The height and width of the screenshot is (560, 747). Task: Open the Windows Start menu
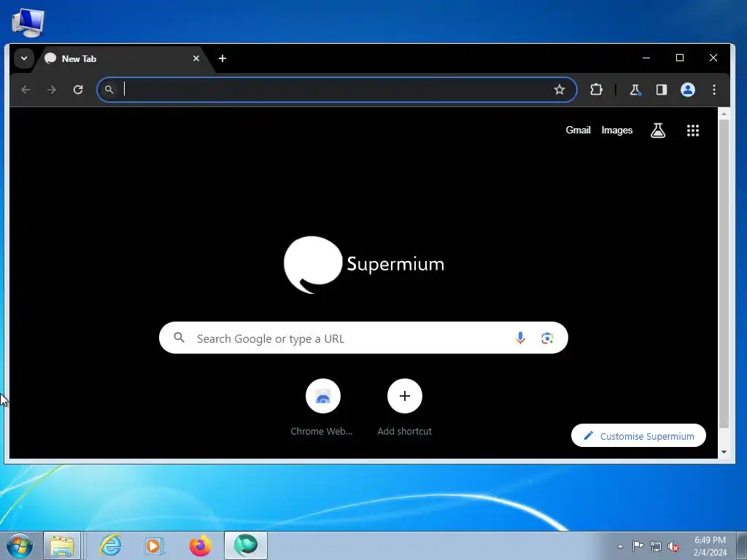(x=20, y=545)
